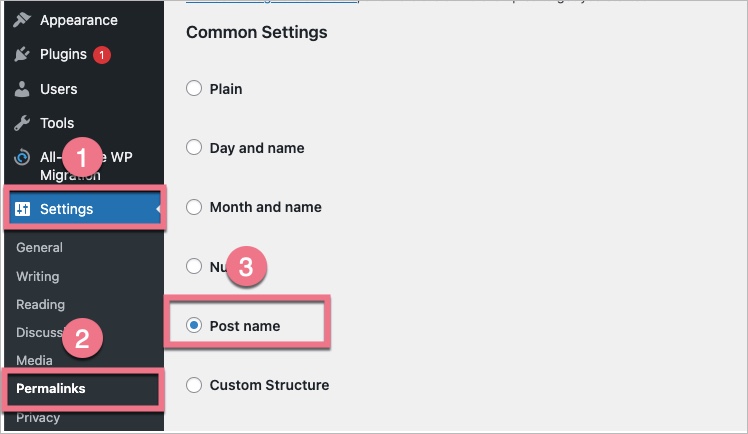Click the Settings sliders icon
The image size is (748, 434).
click(x=23, y=209)
